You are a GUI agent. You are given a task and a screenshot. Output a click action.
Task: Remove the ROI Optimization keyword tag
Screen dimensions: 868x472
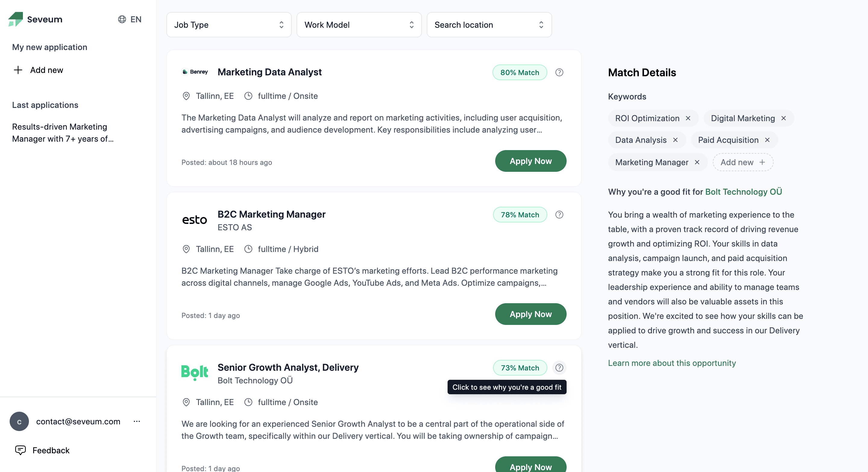coord(688,118)
